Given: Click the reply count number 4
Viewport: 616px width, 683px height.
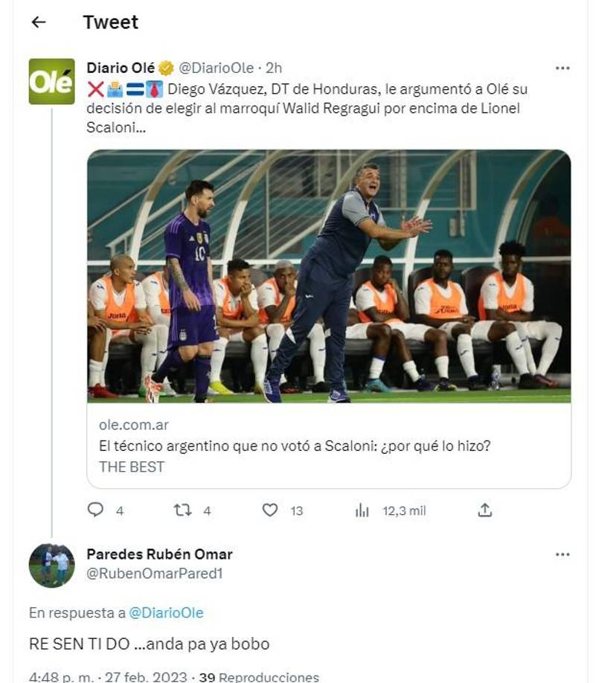Looking at the screenshot, I should click(115, 509).
